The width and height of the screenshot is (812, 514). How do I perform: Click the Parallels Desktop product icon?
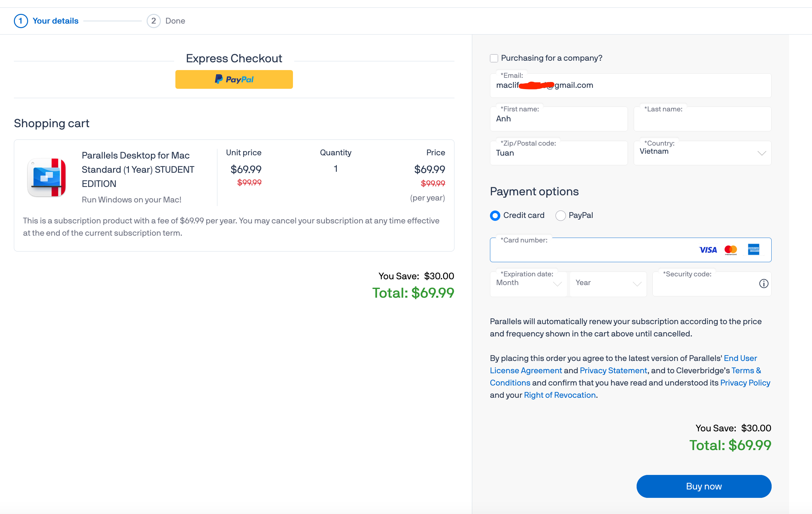click(47, 177)
